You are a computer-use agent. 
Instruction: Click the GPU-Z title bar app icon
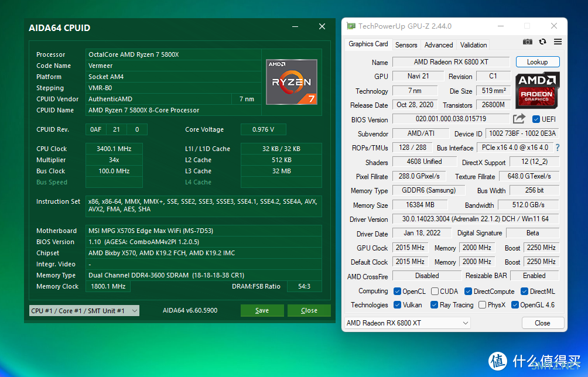(351, 26)
